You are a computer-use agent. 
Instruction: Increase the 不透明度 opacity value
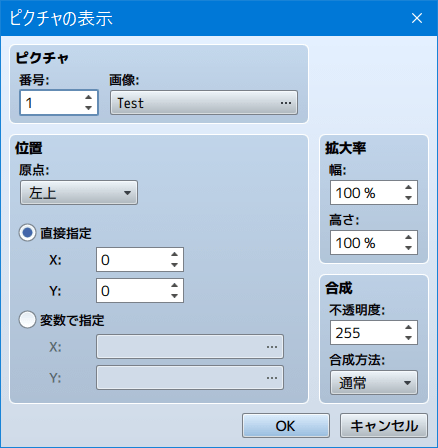(409, 327)
